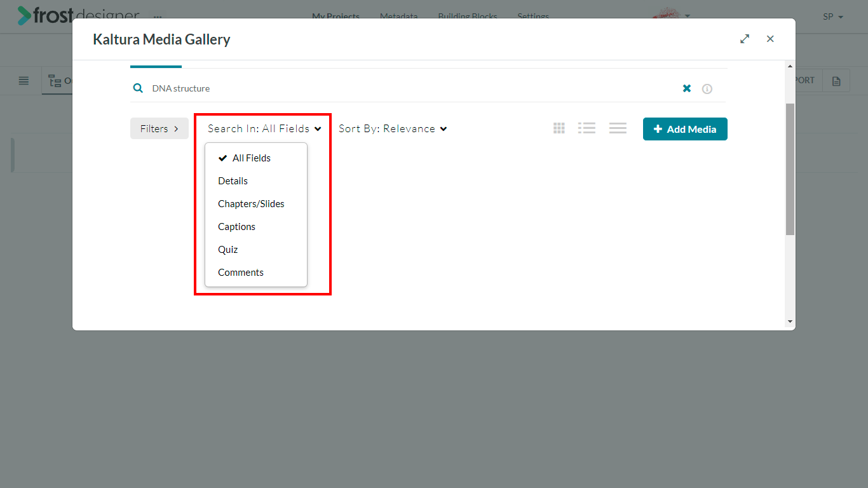Screen dimensions: 868x488
Task: Expand the Kaltura dialog to fullscreen
Action: [x=745, y=39]
